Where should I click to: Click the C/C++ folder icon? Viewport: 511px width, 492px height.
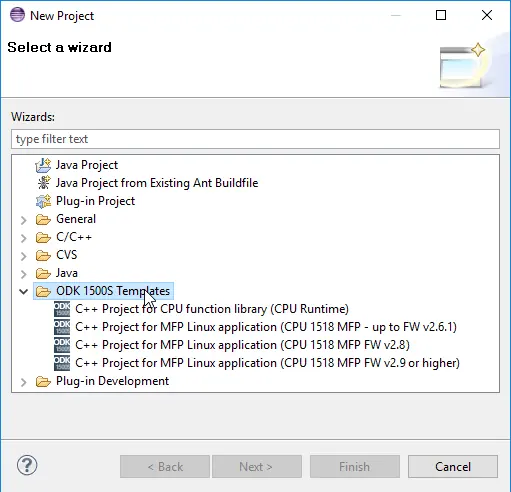coord(43,237)
